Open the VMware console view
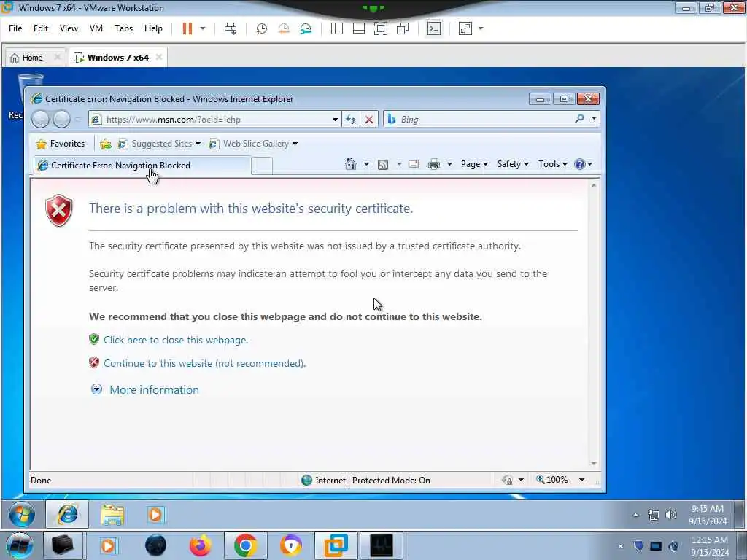This screenshot has height=560, width=747. [x=433, y=28]
